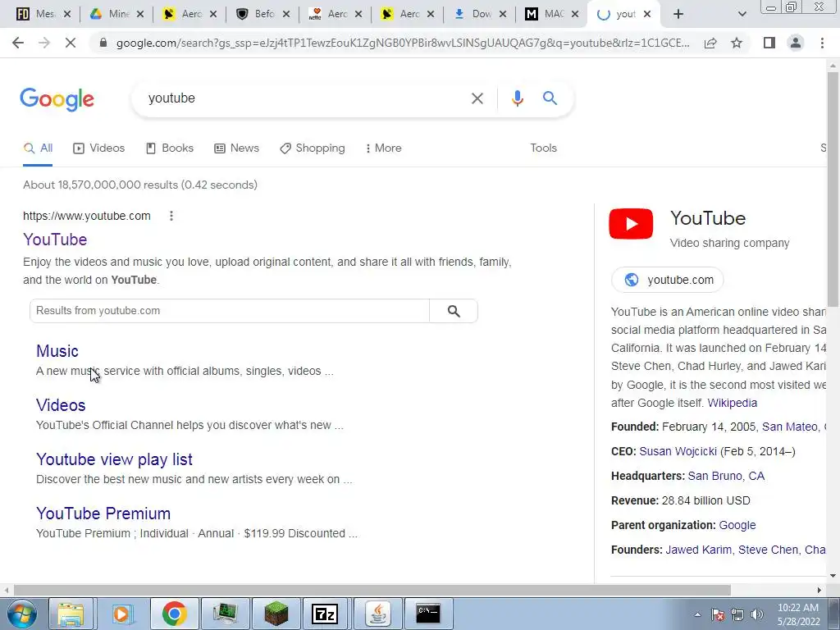Open Steve Chen founder link
This screenshot has width=840, height=630.
pyautogui.click(x=768, y=550)
